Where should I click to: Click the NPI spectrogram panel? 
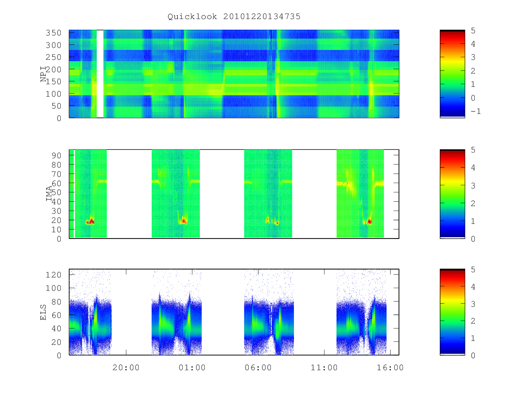click(234, 74)
